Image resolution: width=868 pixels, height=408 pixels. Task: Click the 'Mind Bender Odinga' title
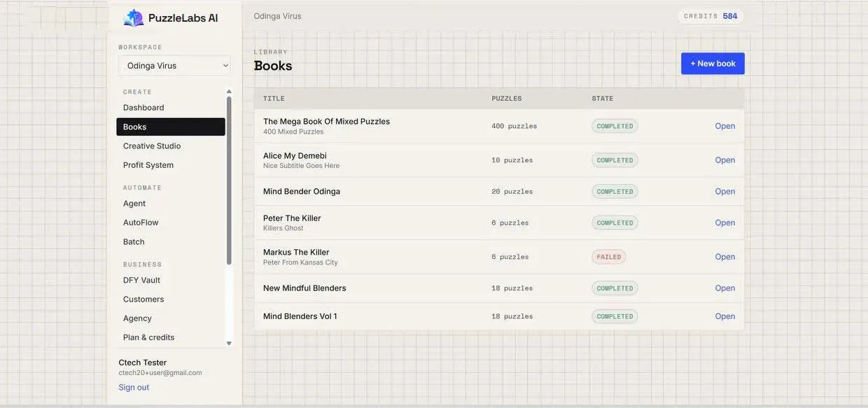coord(302,192)
